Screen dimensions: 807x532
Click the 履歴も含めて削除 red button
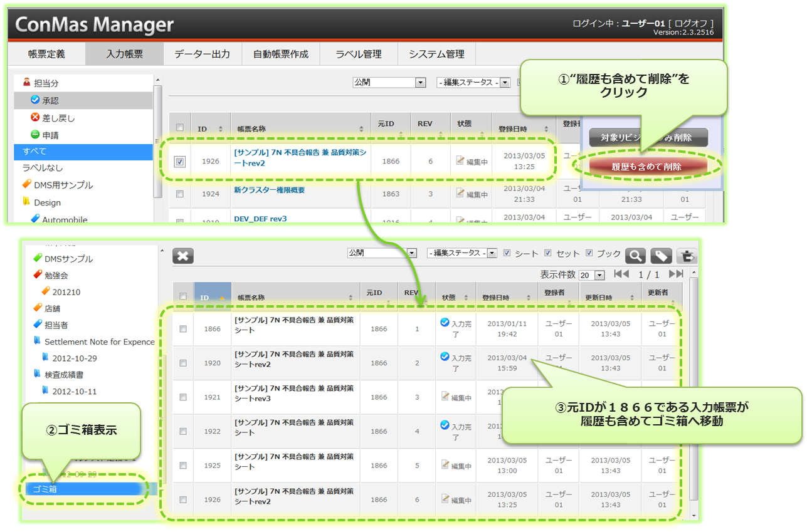tap(648, 167)
